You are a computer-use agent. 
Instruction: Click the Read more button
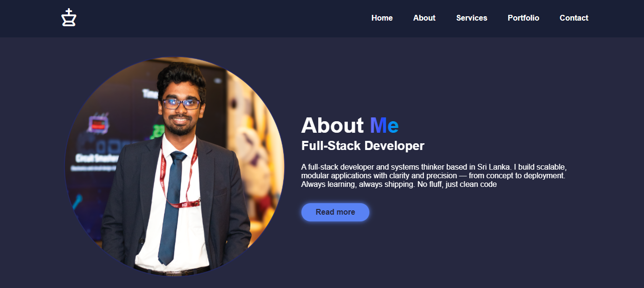[335, 212]
